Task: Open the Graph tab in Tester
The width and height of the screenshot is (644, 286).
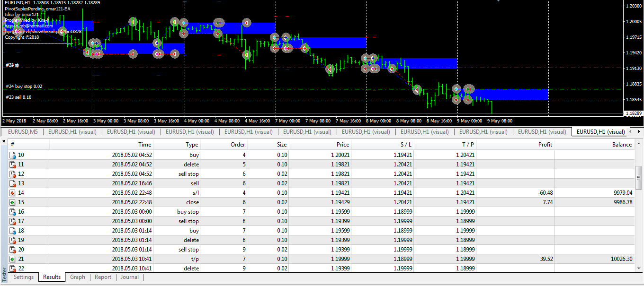Action: [x=78, y=277]
